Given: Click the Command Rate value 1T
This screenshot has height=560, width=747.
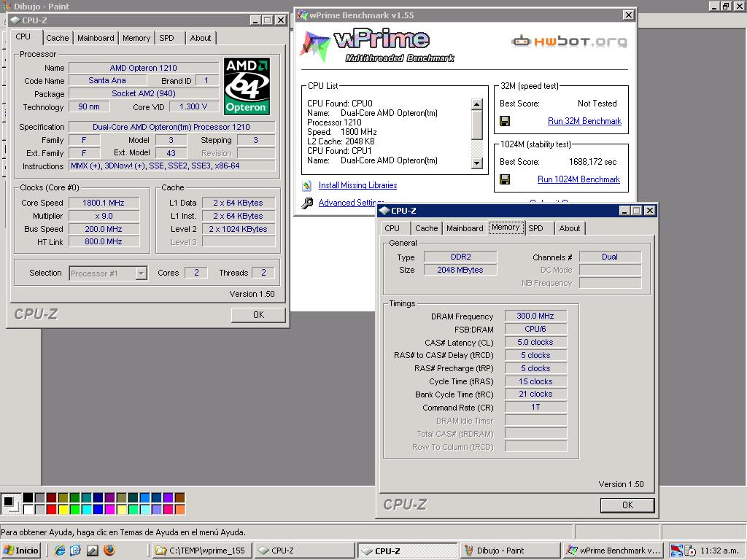Looking at the screenshot, I should [x=535, y=407].
